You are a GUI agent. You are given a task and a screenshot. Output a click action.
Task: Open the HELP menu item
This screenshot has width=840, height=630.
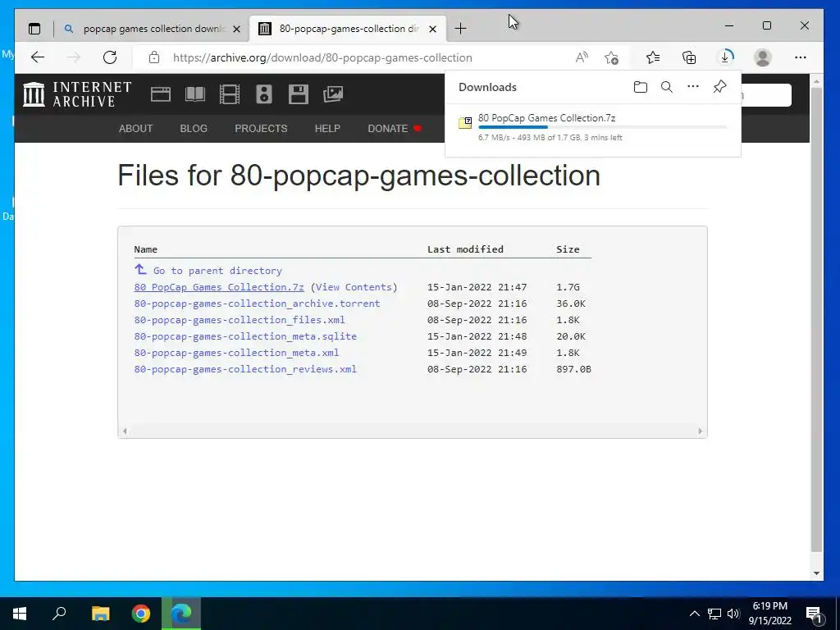tap(327, 129)
